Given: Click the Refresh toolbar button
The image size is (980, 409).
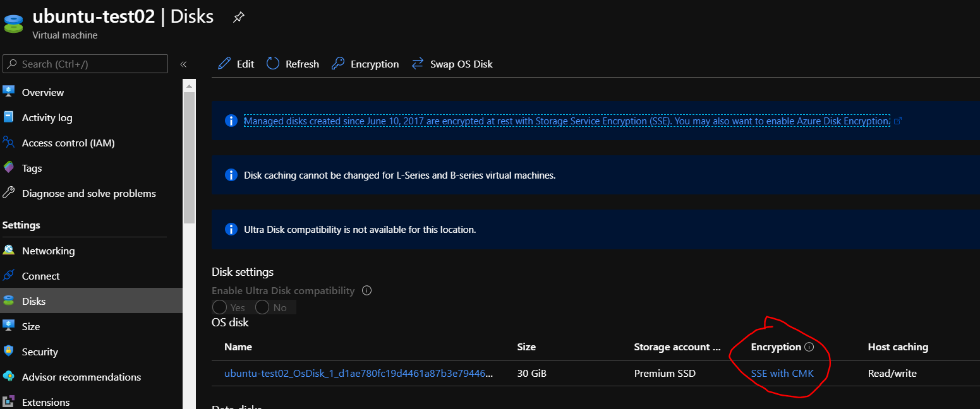Looking at the screenshot, I should pos(293,64).
